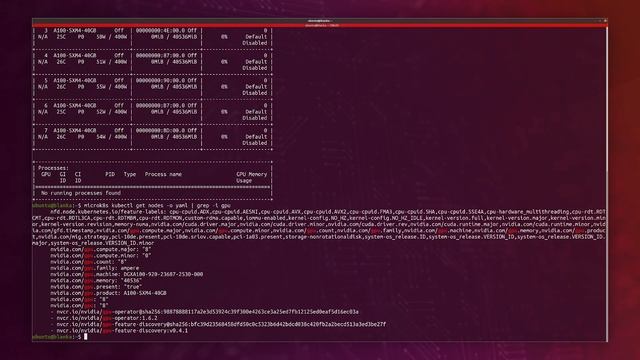
Task: Click the "nfd.node.kubernetes.io/feature-labels" line start
Action: click(x=108, y=212)
